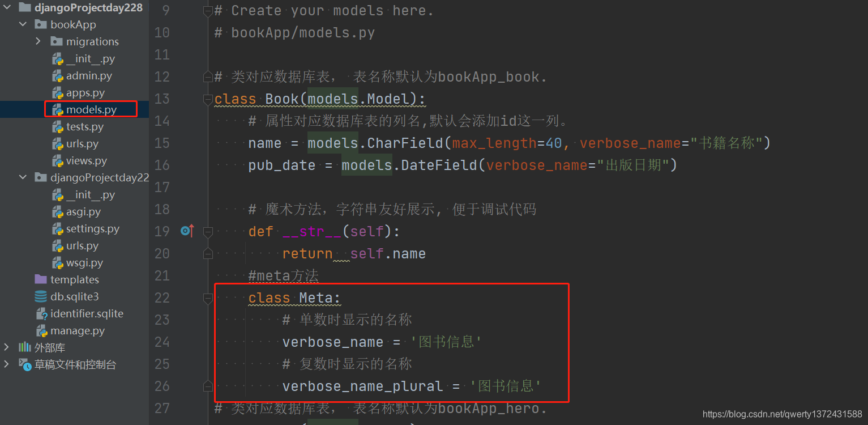Viewport: 868px width, 425px height.
Task: Click the database icon of db.sqlite3
Action: tap(41, 296)
